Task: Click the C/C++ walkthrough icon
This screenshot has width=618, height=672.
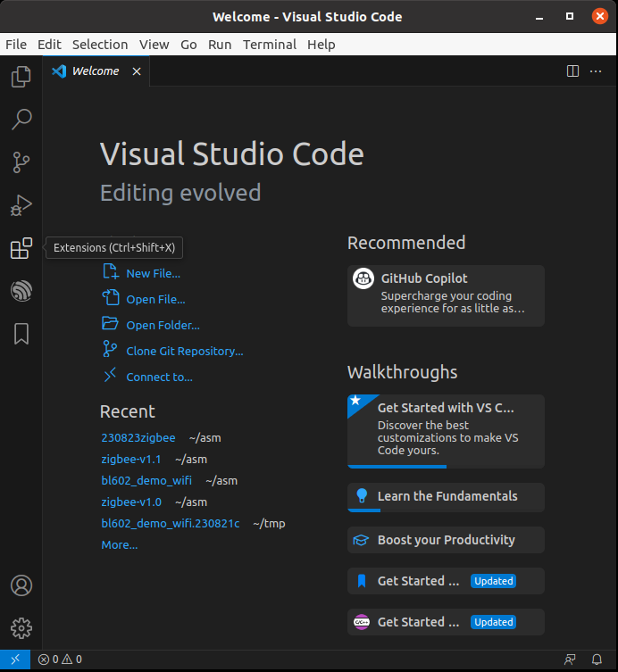Action: 362,622
